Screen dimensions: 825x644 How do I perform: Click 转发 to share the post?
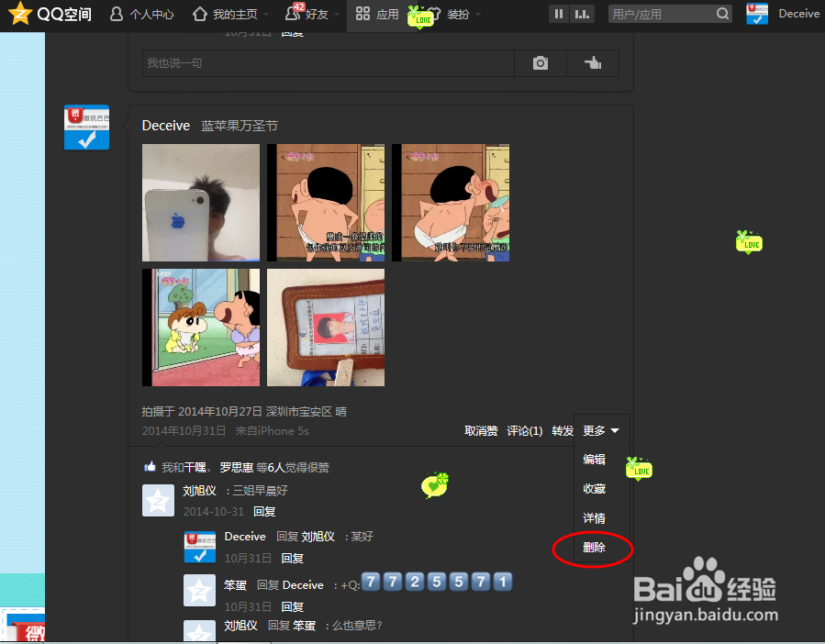tap(563, 431)
